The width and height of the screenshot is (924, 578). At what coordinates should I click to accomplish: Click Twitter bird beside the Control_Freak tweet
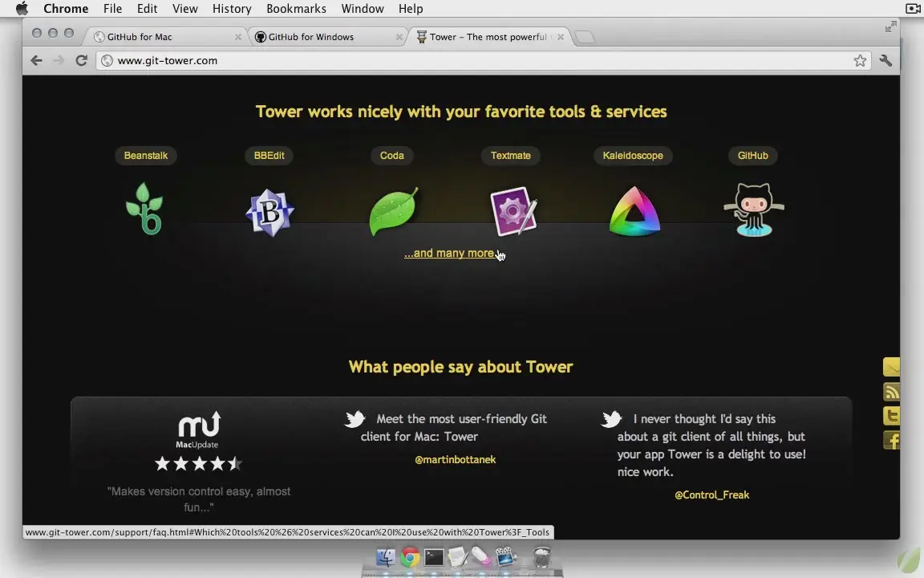pyautogui.click(x=612, y=419)
